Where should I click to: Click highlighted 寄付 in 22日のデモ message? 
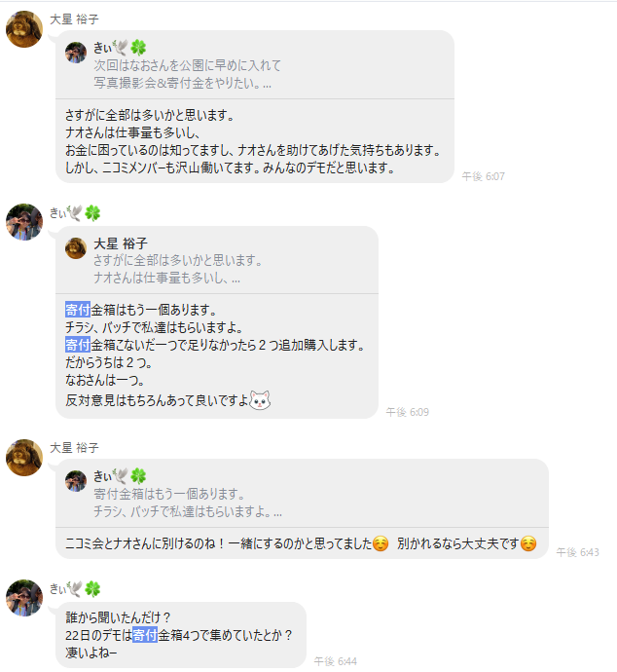point(145,635)
